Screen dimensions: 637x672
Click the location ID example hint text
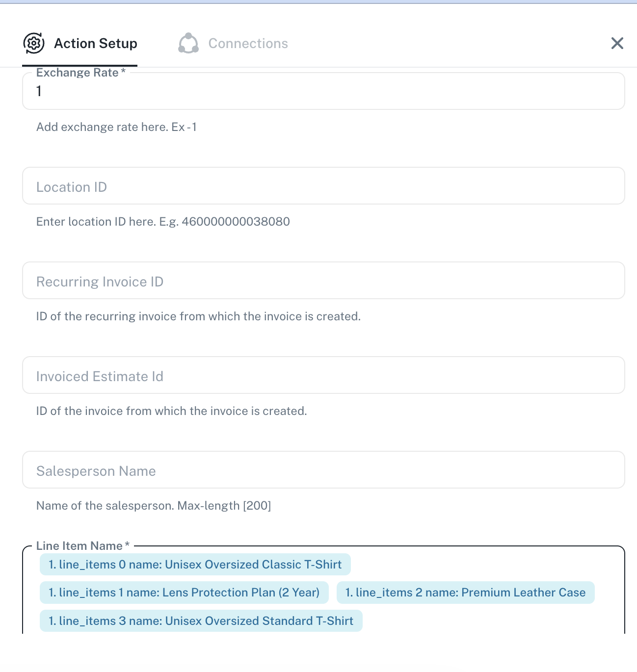tap(163, 222)
